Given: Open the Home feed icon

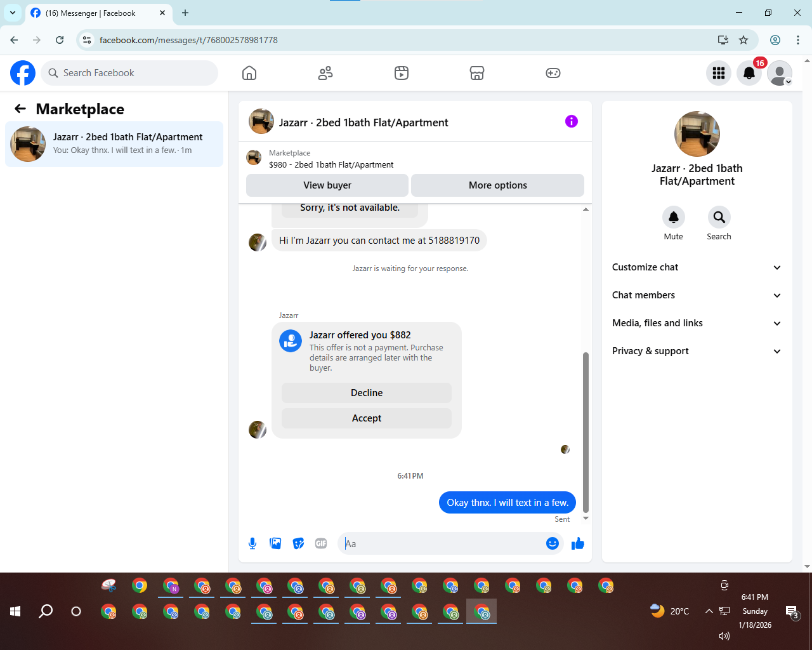Looking at the screenshot, I should click(x=249, y=73).
